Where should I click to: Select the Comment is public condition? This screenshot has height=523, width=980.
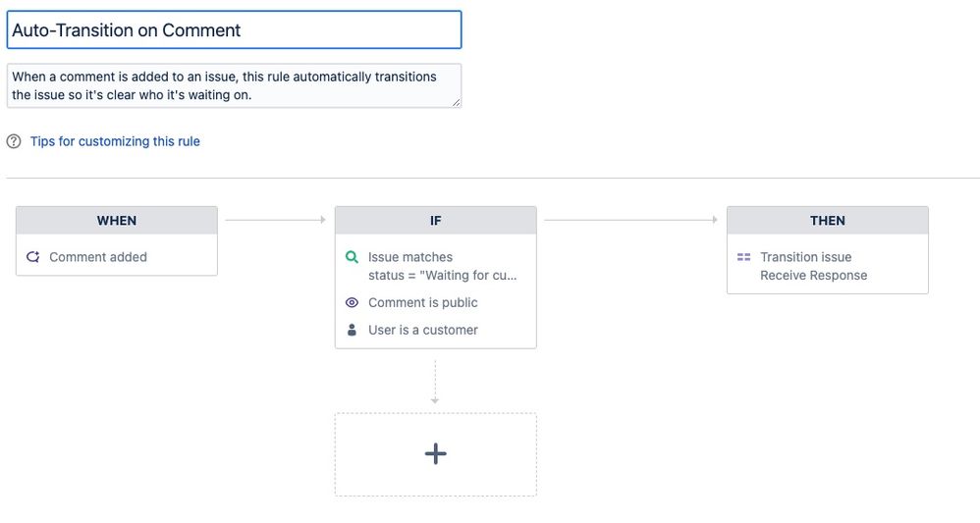pyautogui.click(x=423, y=302)
